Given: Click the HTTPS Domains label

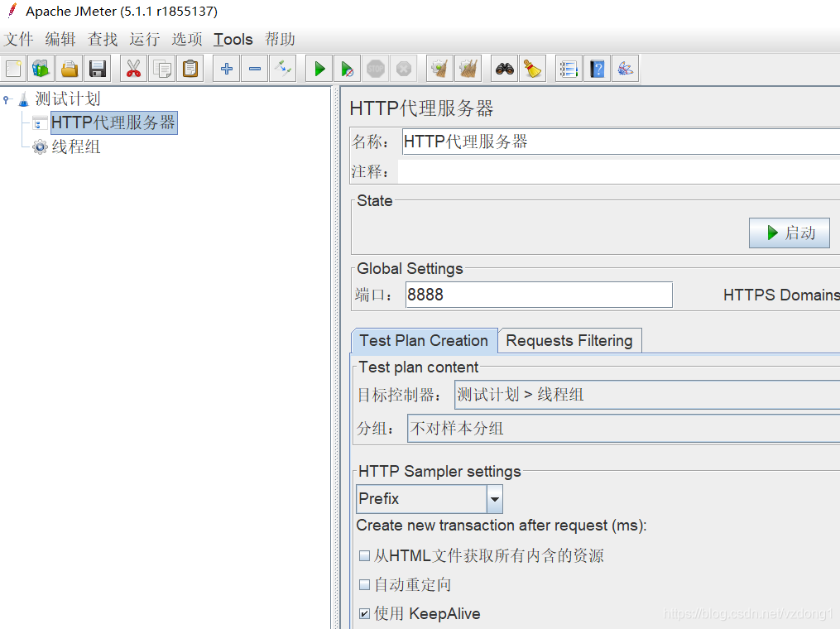Looking at the screenshot, I should click(x=781, y=295).
